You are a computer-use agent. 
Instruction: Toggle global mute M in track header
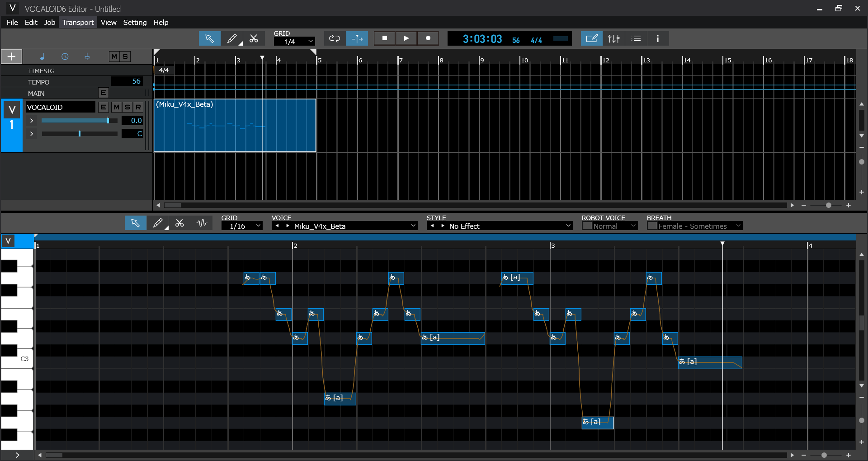(x=114, y=56)
